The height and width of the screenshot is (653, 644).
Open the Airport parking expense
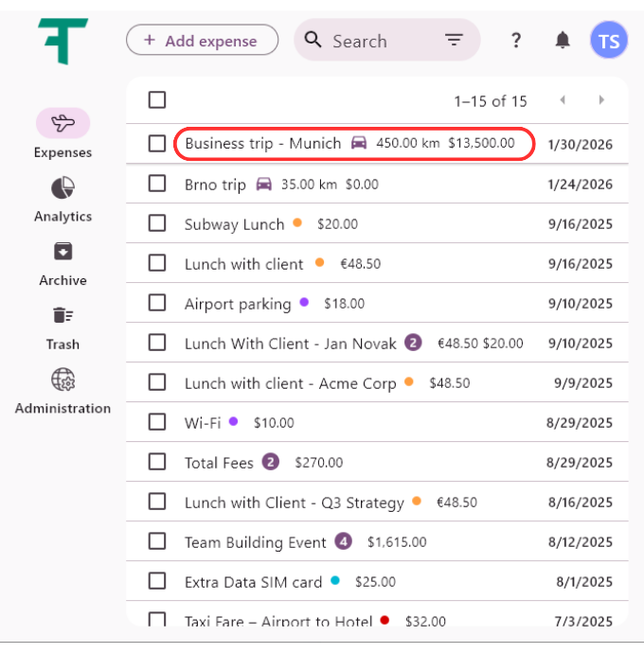coord(238,304)
